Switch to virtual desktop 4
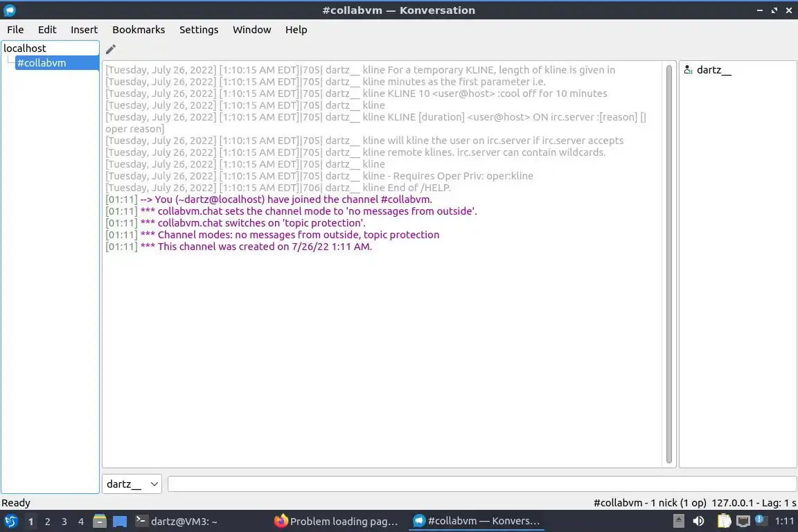 pyautogui.click(x=81, y=522)
